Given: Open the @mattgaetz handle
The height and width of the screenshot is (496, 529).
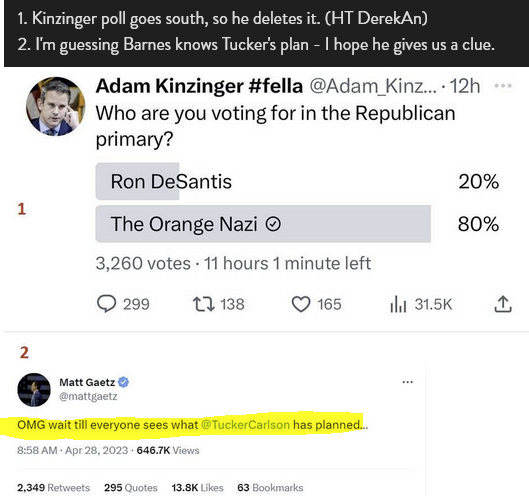Looking at the screenshot, I should pyautogui.click(x=88, y=396).
